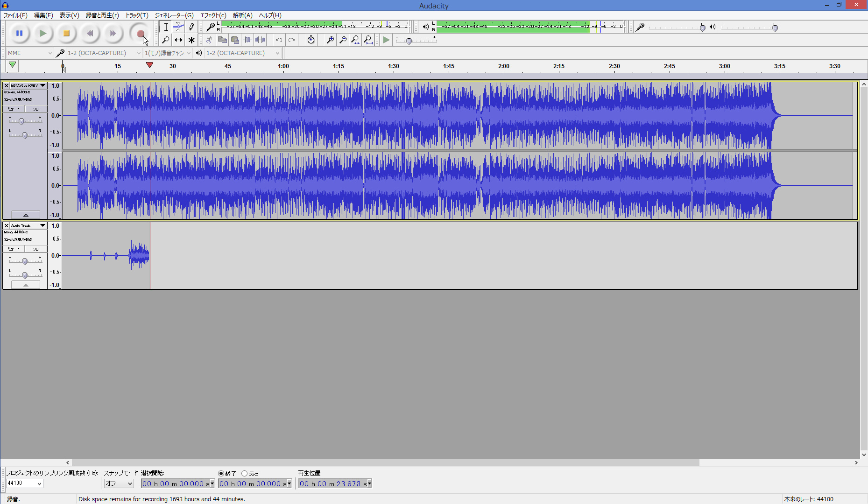Select the Envelope tool

pyautogui.click(x=178, y=27)
